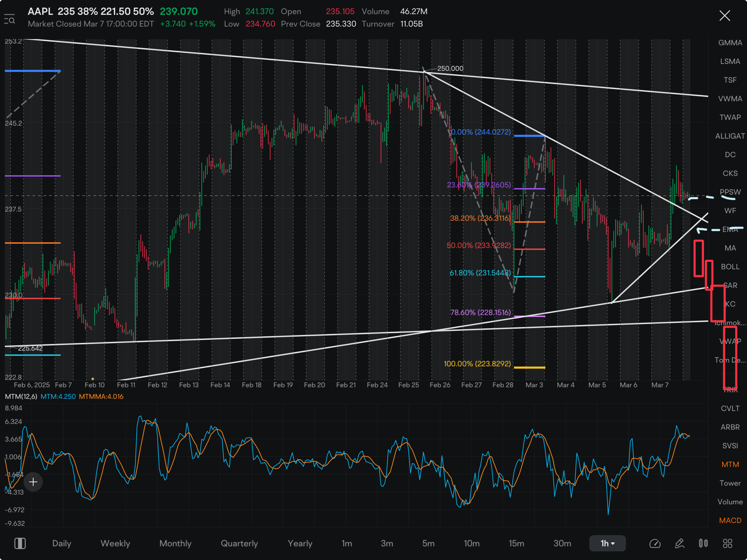The image size is (747, 560).
Task: Select the 30m interval
Action: click(x=562, y=543)
